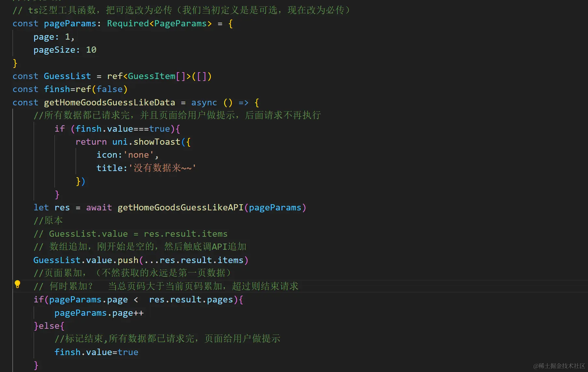Click the icon:'none' property
The image size is (588, 372).
coord(127,155)
